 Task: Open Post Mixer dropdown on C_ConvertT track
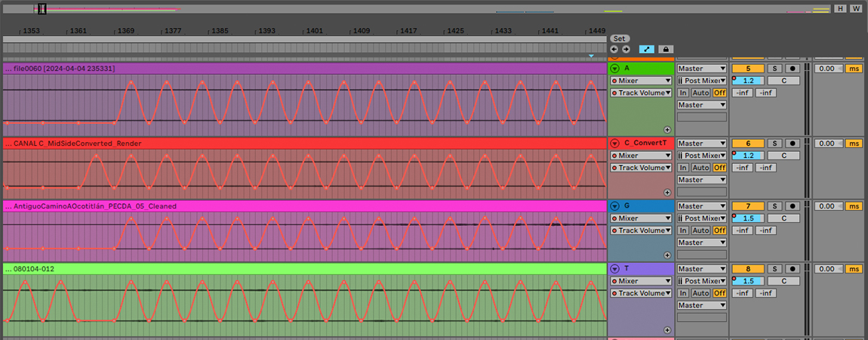coord(702,156)
